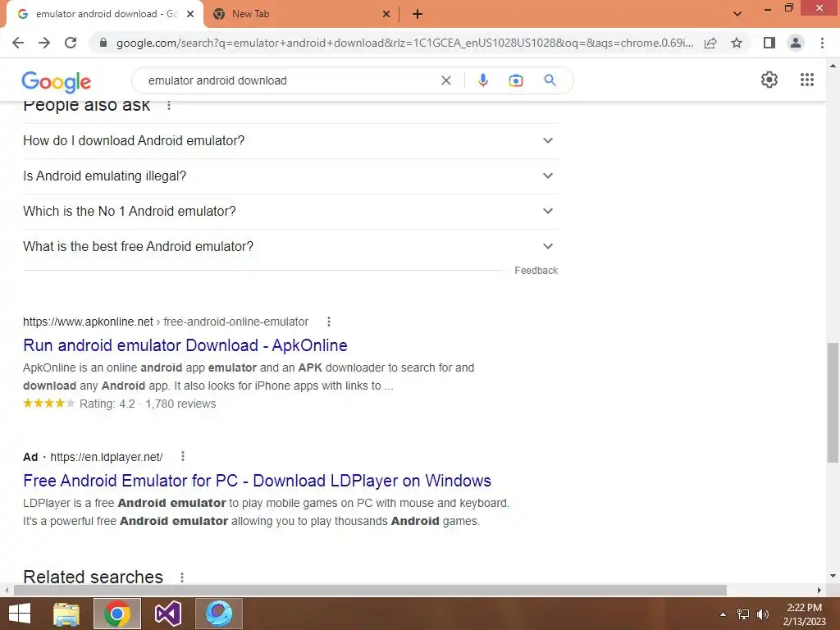Click the 'Rating: 4.2 · 1,780 reviews' text
This screenshot has width=840, height=630.
coord(148,404)
